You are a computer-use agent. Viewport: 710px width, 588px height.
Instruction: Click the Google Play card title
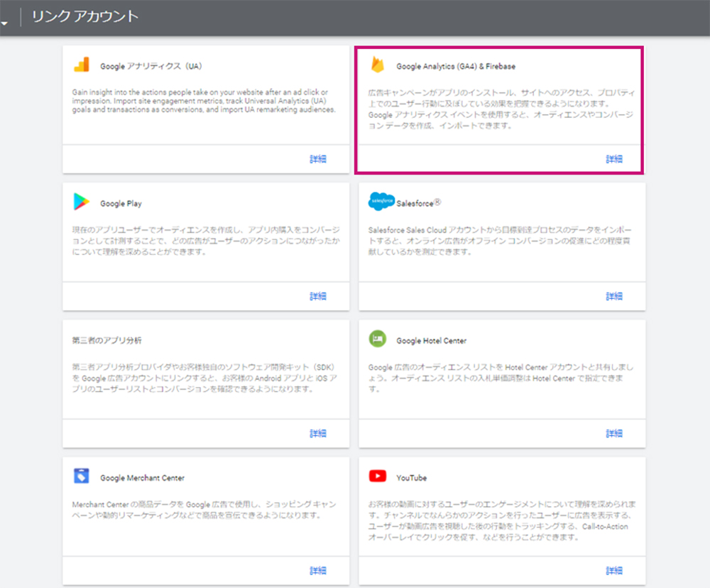coord(121,203)
